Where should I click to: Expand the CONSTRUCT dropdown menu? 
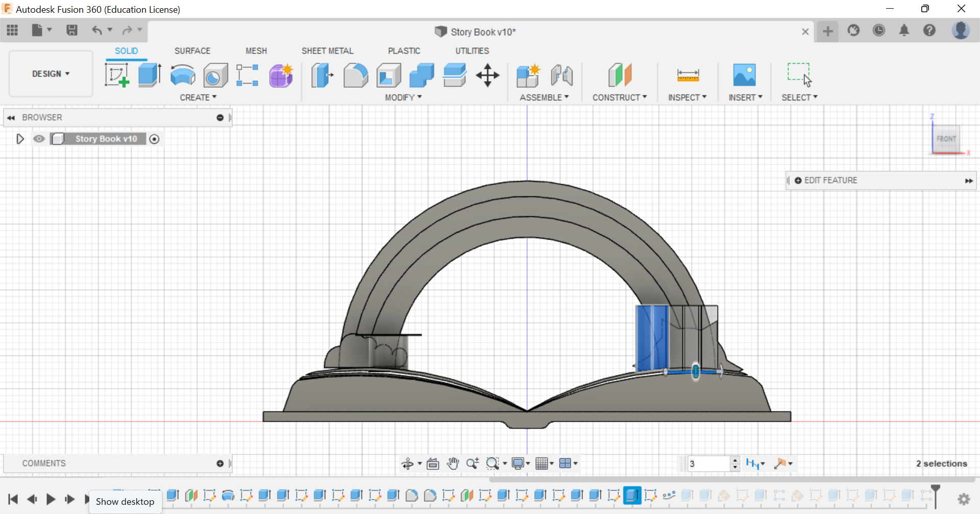619,97
